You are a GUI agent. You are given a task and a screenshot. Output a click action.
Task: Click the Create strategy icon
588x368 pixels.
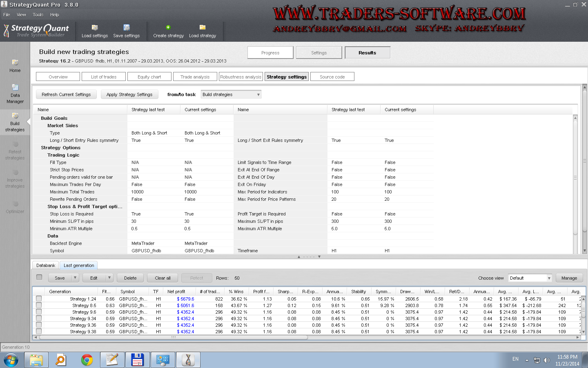168,27
